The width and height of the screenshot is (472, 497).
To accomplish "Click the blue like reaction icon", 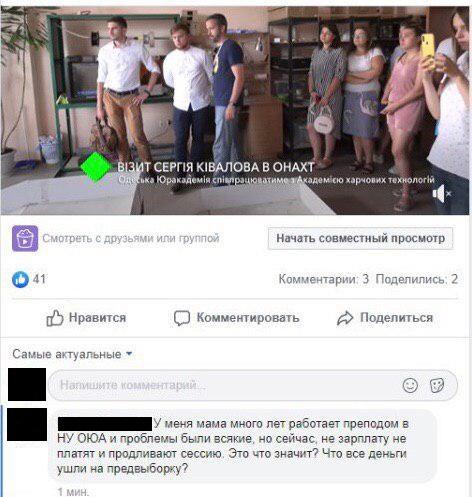I will pyautogui.click(x=20, y=279).
